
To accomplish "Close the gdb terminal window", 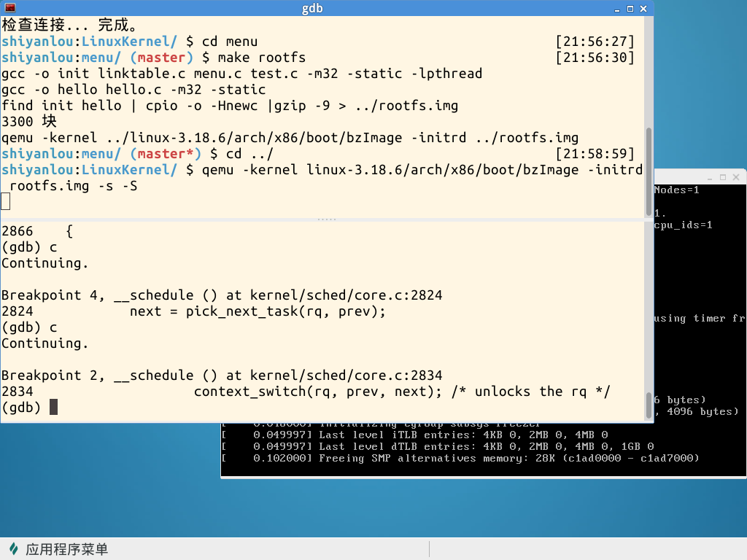I will pyautogui.click(x=643, y=9).
